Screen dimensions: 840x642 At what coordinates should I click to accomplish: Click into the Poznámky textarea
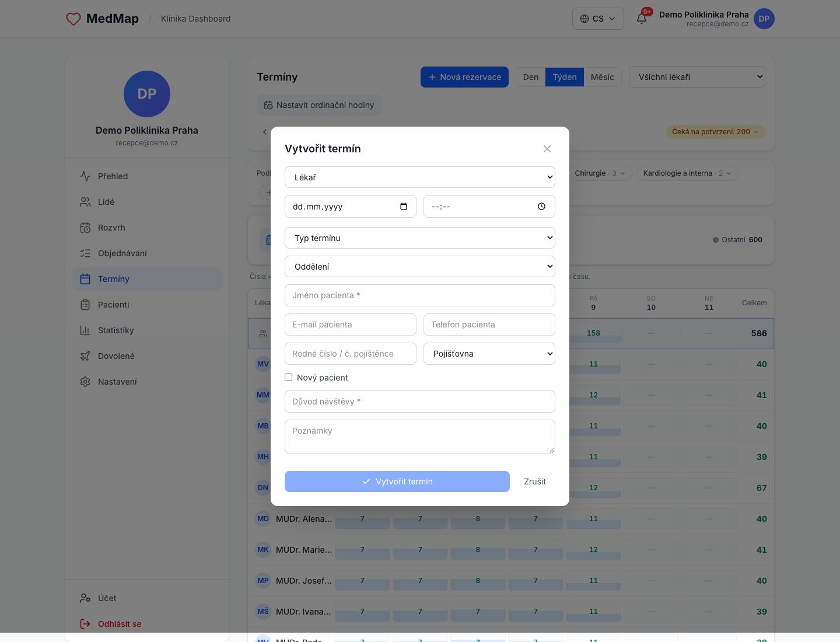coord(420,437)
